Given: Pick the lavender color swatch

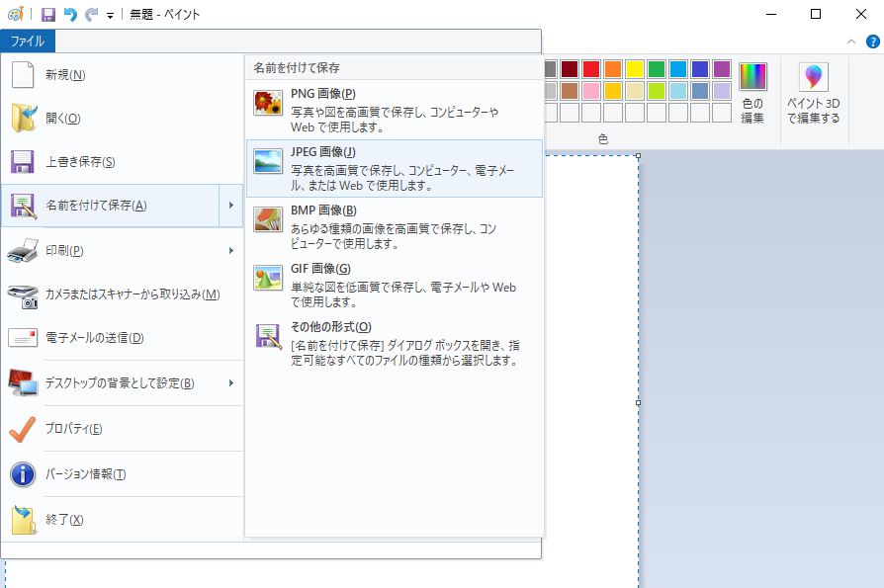Looking at the screenshot, I should [722, 91].
